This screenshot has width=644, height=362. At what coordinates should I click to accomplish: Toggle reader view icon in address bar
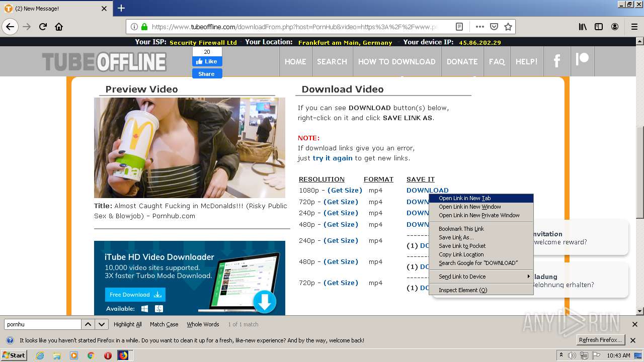[x=459, y=27]
